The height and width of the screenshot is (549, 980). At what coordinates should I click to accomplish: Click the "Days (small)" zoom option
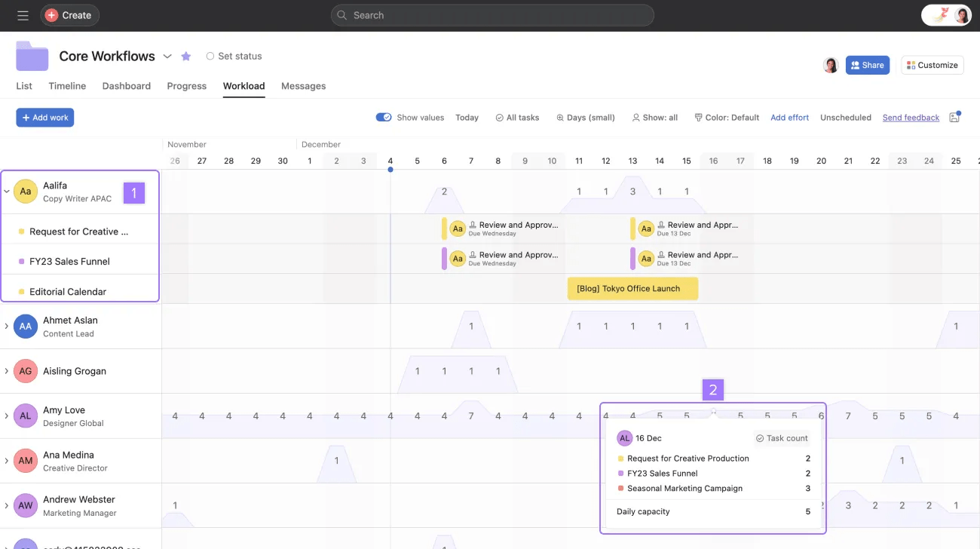[585, 117]
